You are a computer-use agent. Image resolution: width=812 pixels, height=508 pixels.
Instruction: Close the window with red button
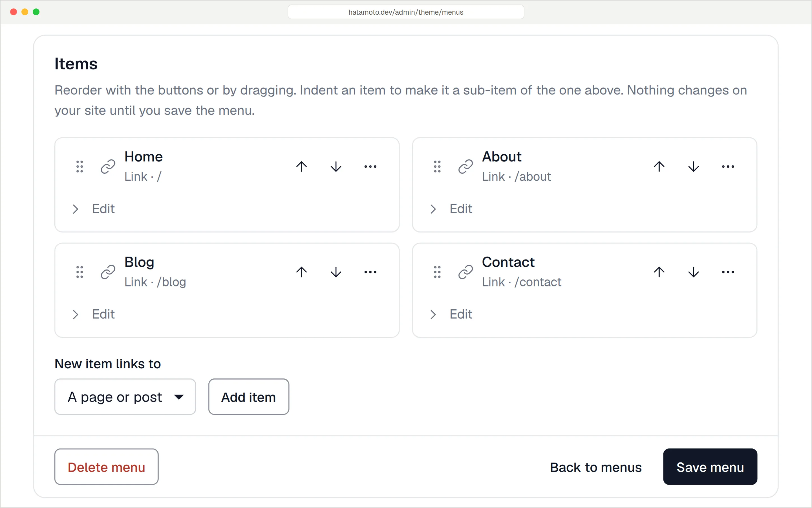[x=14, y=12]
